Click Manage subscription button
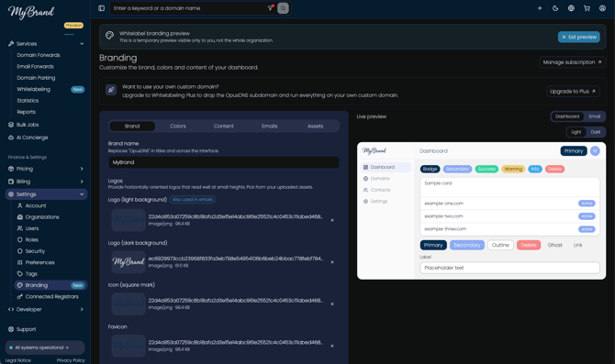 tap(572, 62)
